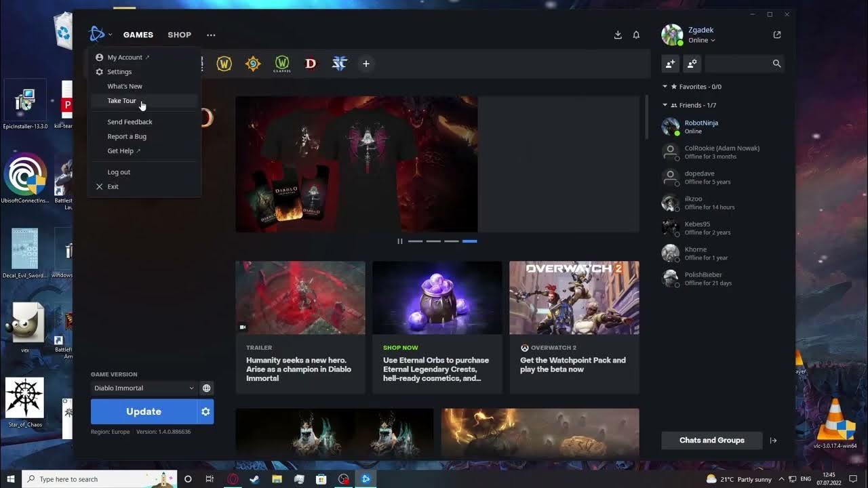Choose Exit from the menu
Screen dimensions: 868x488
(144, 186)
